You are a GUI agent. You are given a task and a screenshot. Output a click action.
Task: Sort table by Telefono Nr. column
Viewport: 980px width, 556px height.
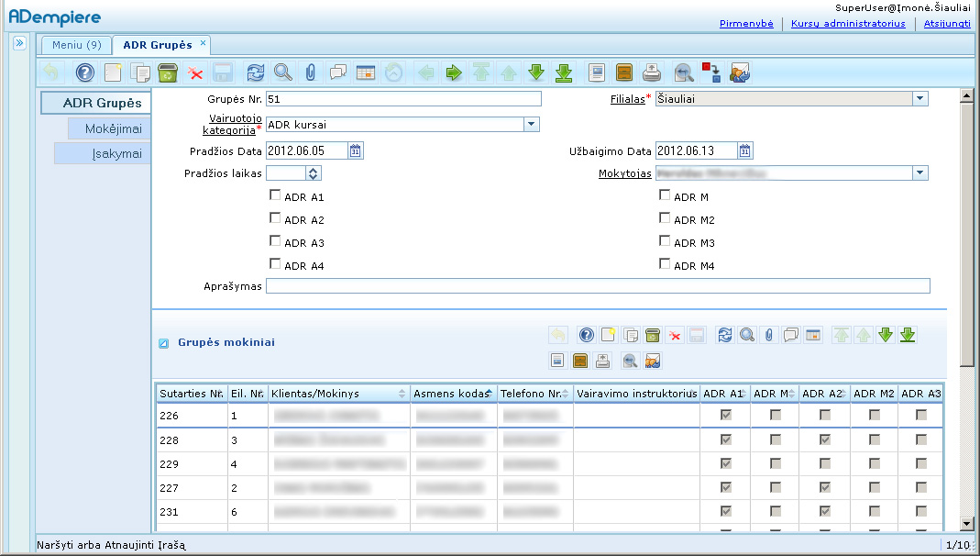tap(535, 394)
